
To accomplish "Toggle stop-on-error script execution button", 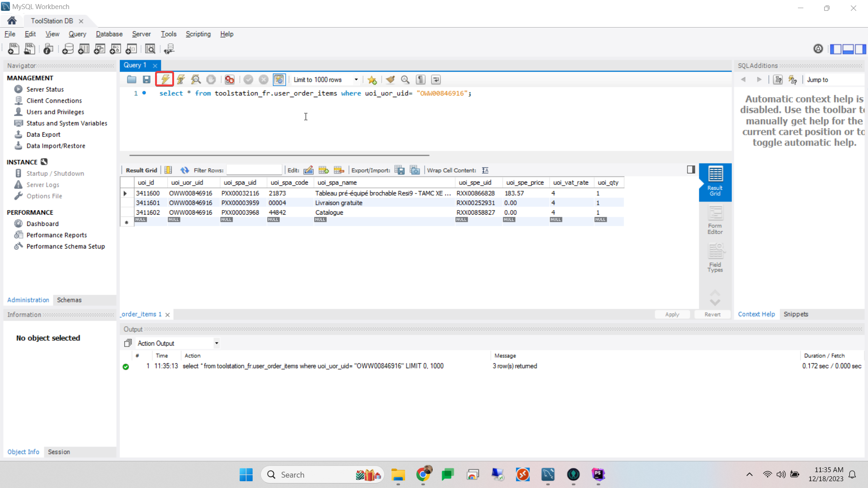I will 230,80.
